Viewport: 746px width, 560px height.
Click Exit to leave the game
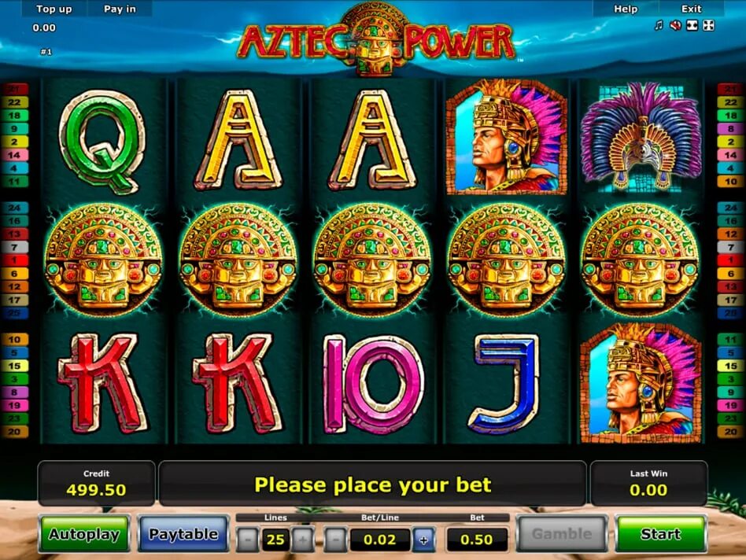click(x=691, y=9)
